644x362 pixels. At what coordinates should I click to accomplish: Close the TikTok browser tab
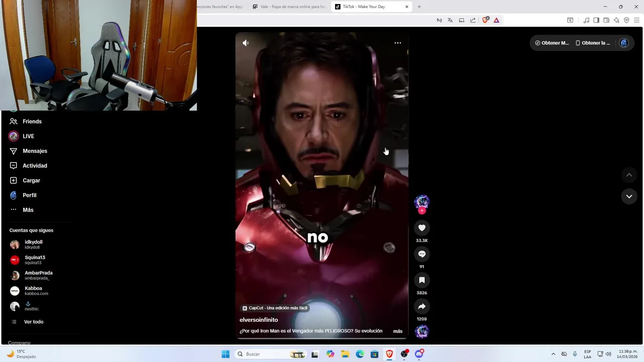tap(407, 7)
